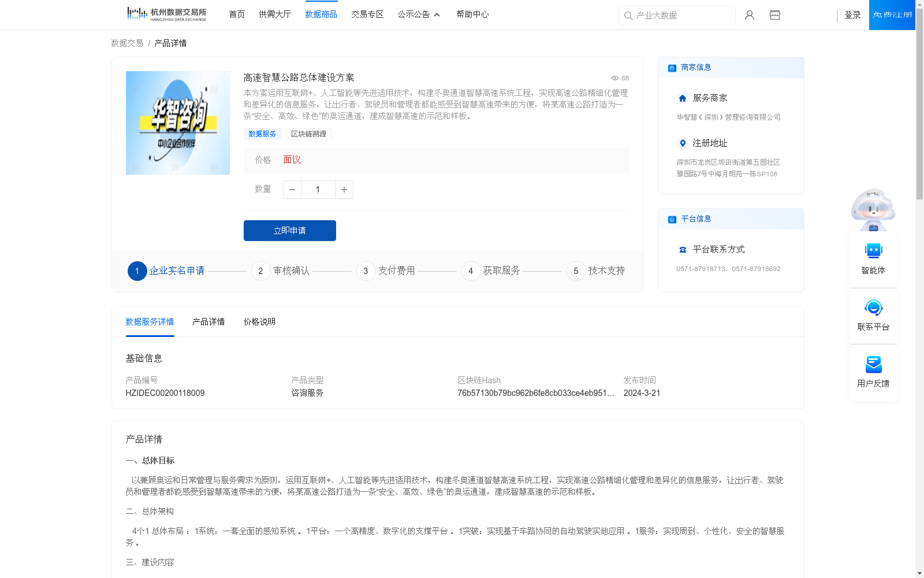
Task: Click the 基础信息 section heading
Action: point(144,358)
